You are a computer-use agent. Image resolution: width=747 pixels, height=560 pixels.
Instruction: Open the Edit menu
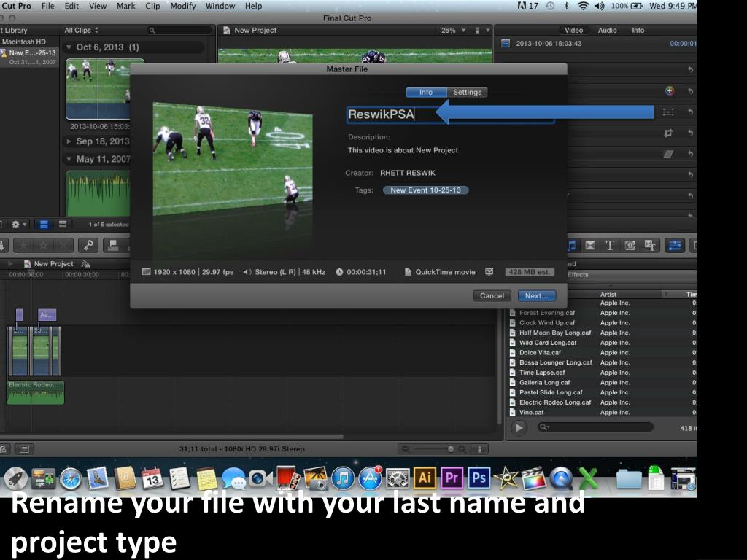click(x=71, y=6)
